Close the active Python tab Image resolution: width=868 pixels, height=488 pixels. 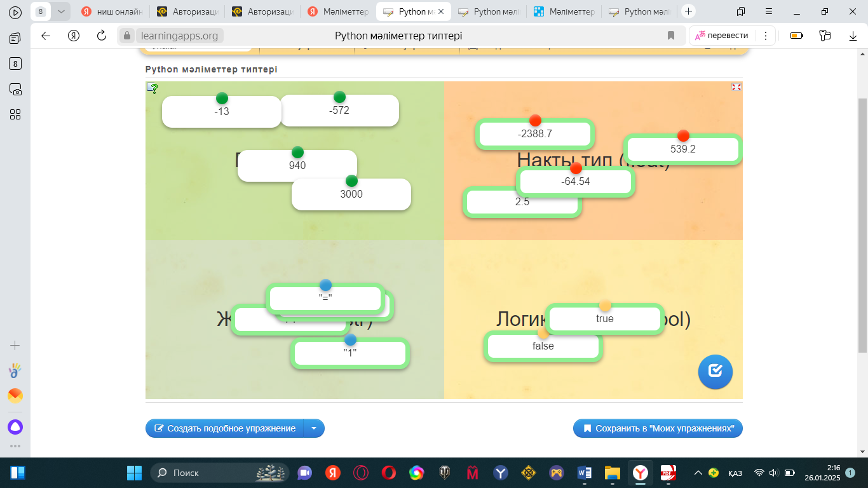pos(441,11)
